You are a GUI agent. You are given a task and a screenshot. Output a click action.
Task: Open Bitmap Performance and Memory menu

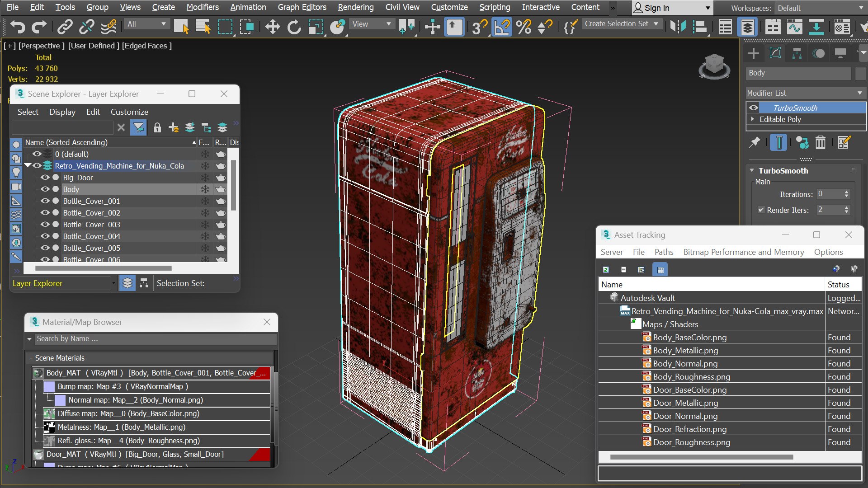click(744, 252)
